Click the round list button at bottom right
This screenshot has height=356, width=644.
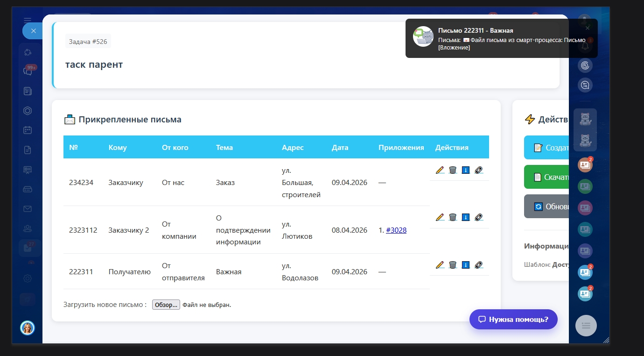coord(586,326)
